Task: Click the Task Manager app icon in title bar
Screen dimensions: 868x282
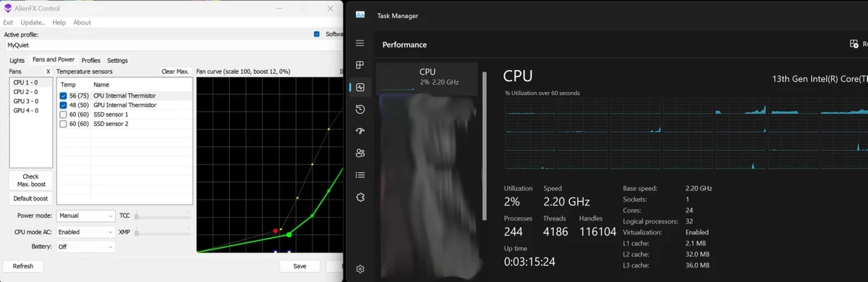Action: click(x=360, y=14)
